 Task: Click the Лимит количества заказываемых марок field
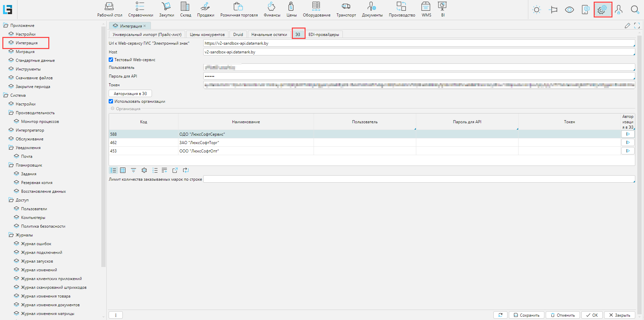point(419,179)
